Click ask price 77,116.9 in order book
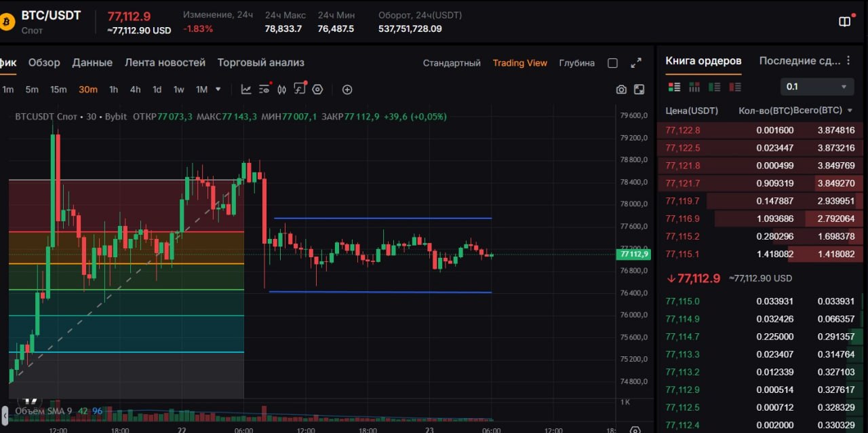 click(683, 219)
